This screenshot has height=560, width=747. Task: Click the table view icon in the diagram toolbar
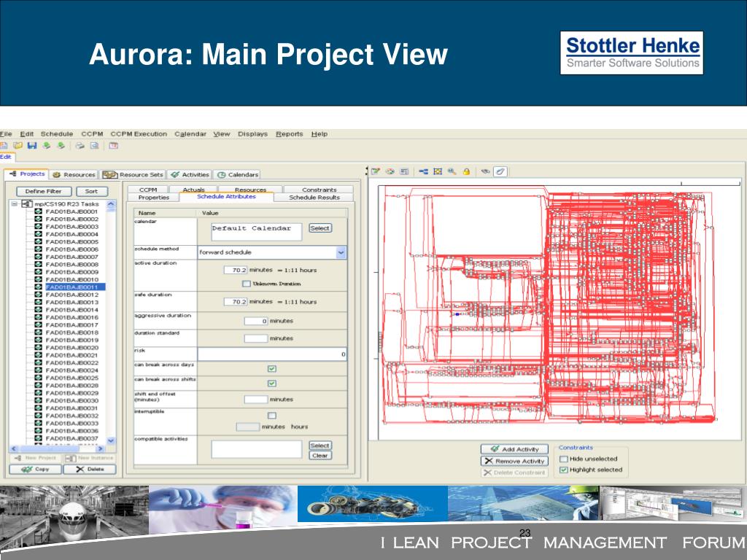point(404,171)
